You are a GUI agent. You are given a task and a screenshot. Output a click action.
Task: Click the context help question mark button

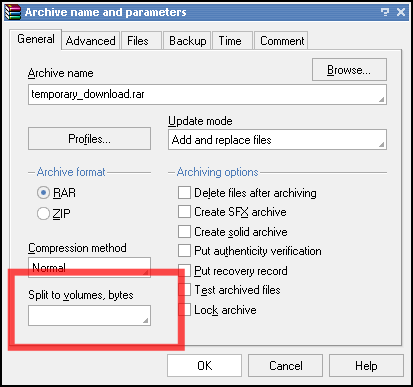[385, 12]
